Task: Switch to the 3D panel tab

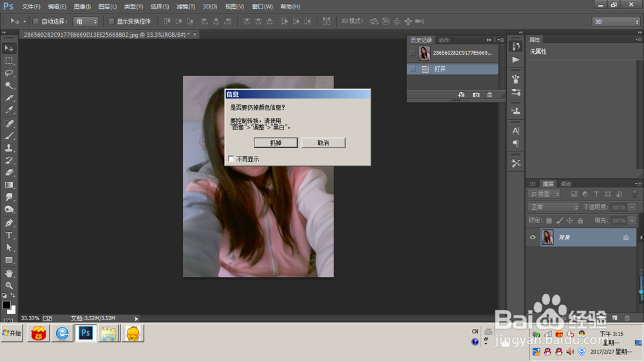Action: 532,184
